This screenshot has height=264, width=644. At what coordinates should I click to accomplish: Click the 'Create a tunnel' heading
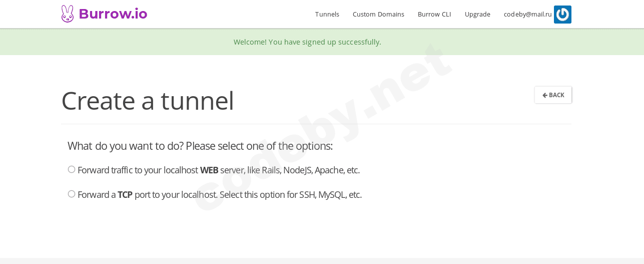(x=148, y=101)
